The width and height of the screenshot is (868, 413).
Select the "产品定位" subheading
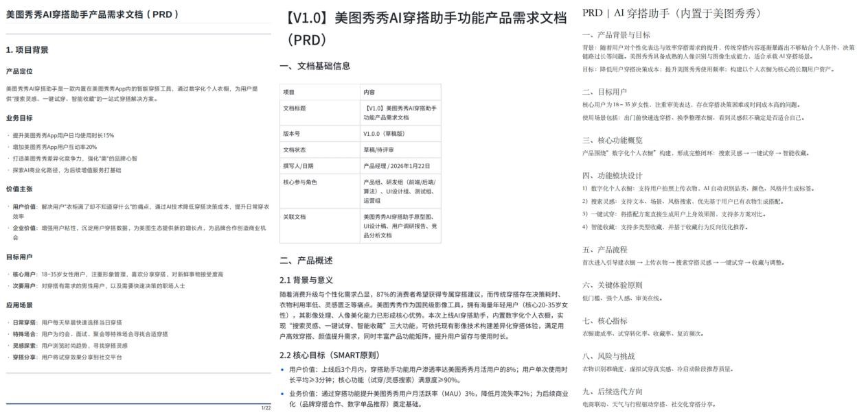click(19, 71)
